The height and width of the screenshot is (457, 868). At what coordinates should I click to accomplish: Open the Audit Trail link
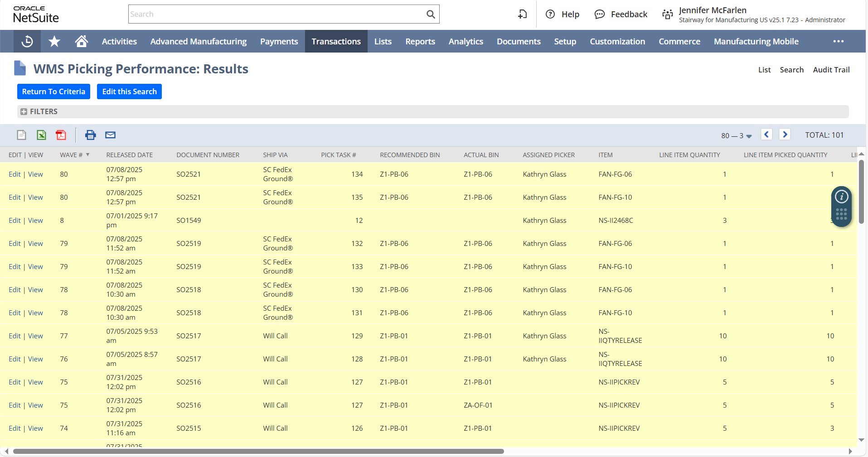pos(831,70)
